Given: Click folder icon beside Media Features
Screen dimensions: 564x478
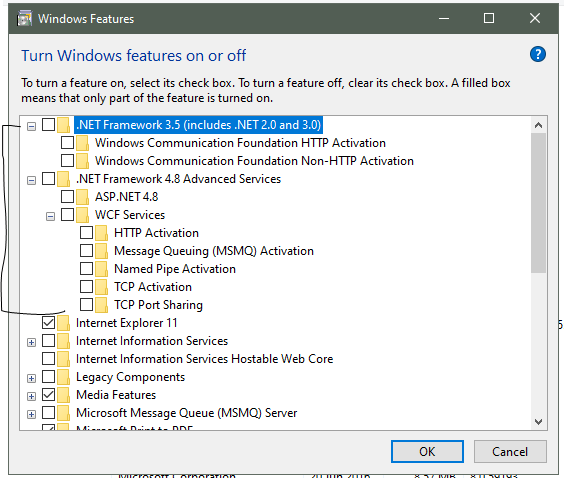Looking at the screenshot, I should click(x=64, y=395).
